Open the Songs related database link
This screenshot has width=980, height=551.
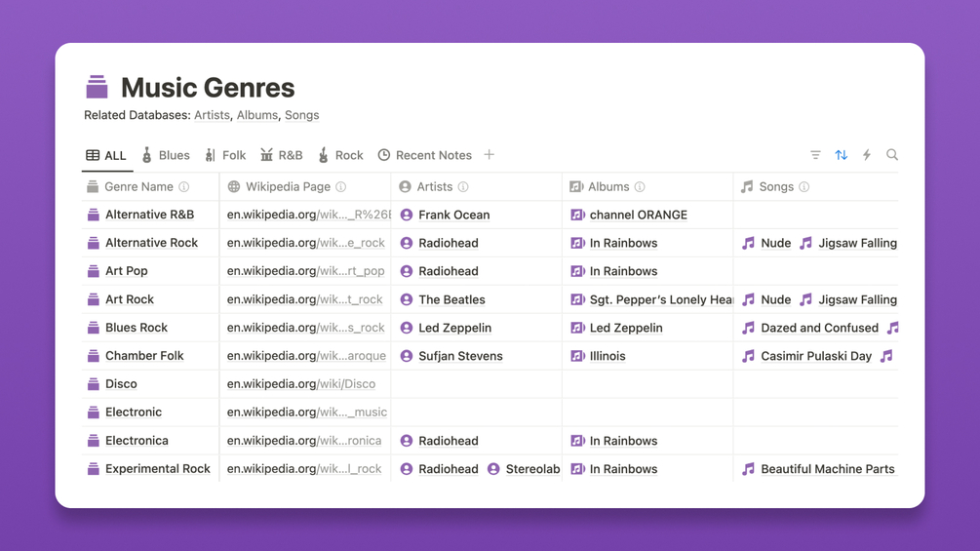(301, 115)
